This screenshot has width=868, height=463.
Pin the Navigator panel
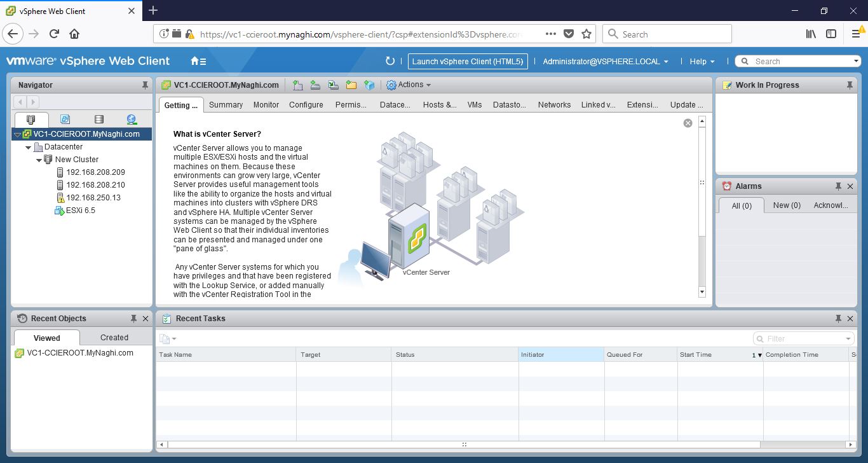tap(146, 85)
